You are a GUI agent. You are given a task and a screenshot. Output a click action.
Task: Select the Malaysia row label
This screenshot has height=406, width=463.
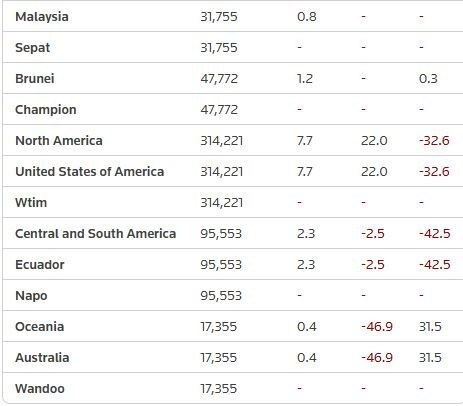point(42,17)
